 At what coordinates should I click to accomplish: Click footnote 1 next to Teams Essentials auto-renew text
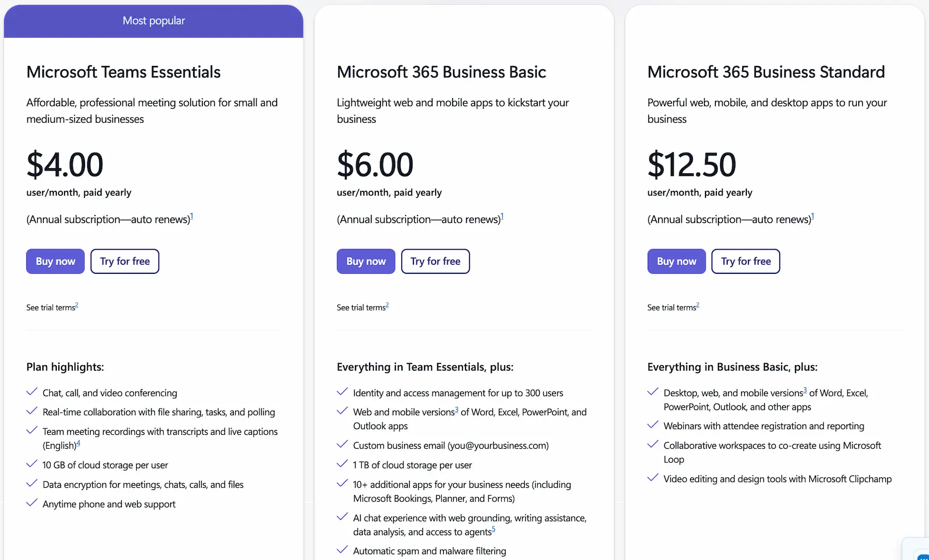[191, 216]
